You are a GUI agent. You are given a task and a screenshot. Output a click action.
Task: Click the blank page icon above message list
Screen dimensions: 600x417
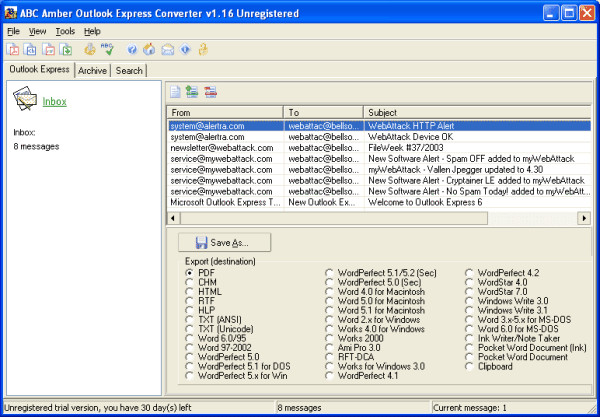click(175, 91)
